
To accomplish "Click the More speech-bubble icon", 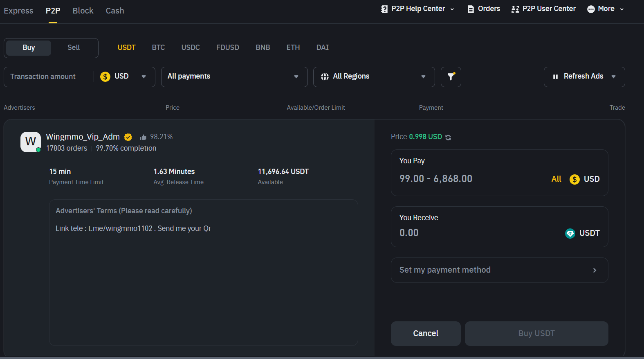I will click(591, 9).
